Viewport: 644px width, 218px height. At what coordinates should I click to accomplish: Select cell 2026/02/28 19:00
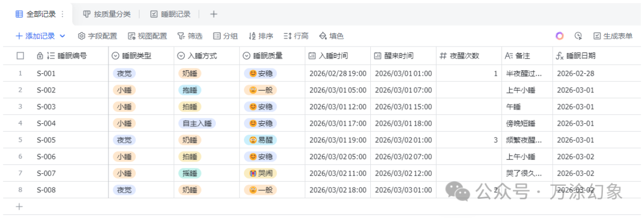point(338,73)
